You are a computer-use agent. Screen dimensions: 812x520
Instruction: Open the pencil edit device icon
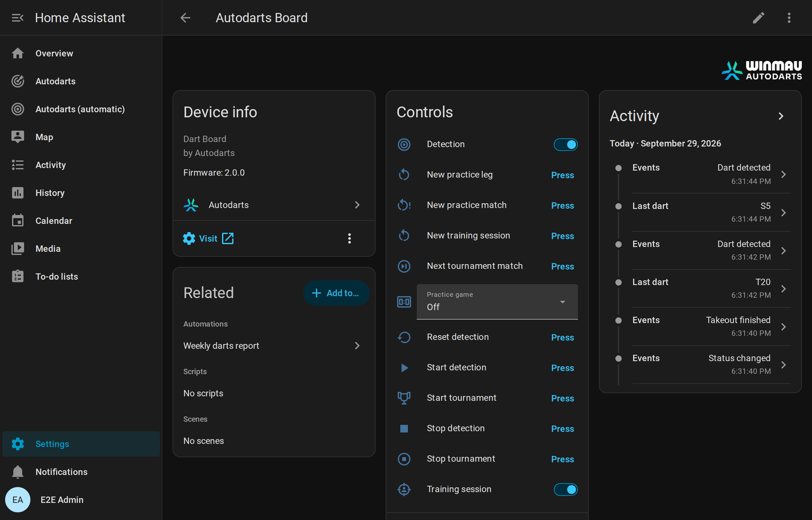(758, 17)
